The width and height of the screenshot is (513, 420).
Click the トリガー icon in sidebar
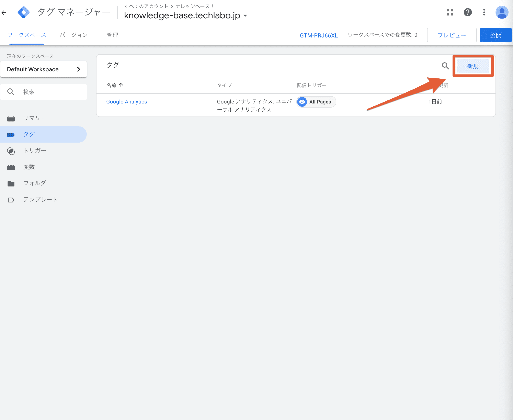pos(11,151)
